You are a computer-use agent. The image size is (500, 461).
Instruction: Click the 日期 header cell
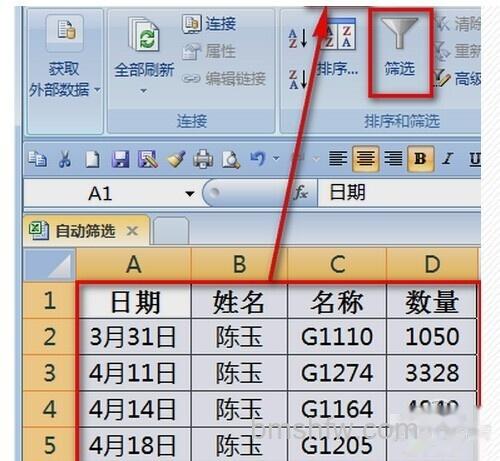pos(135,301)
